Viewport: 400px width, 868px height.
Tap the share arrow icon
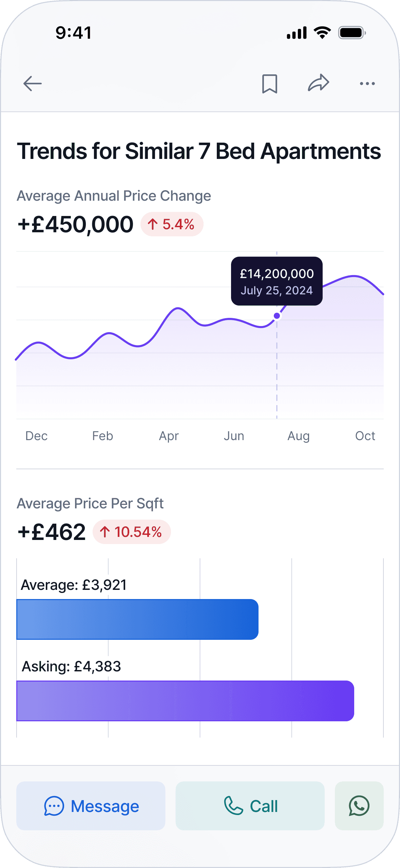319,83
